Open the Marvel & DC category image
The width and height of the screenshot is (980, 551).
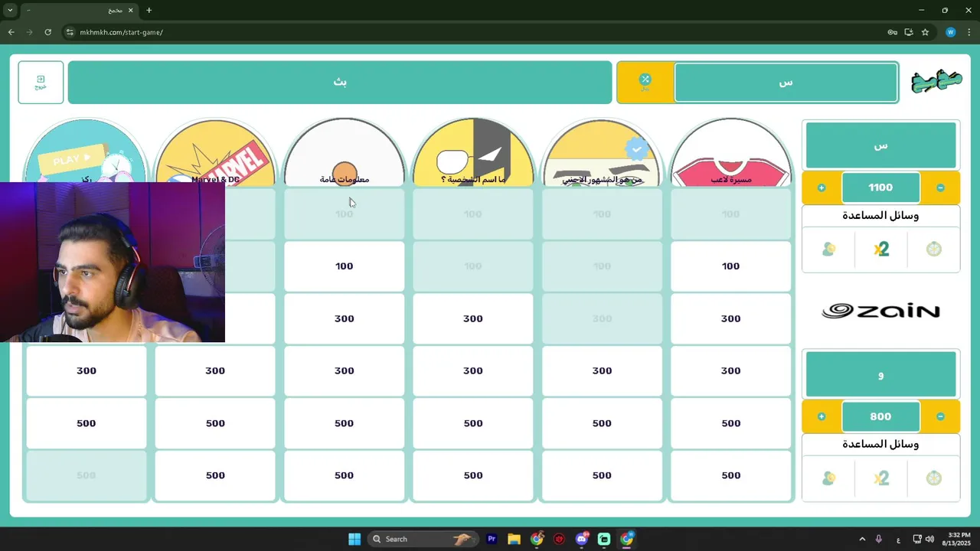coord(215,152)
